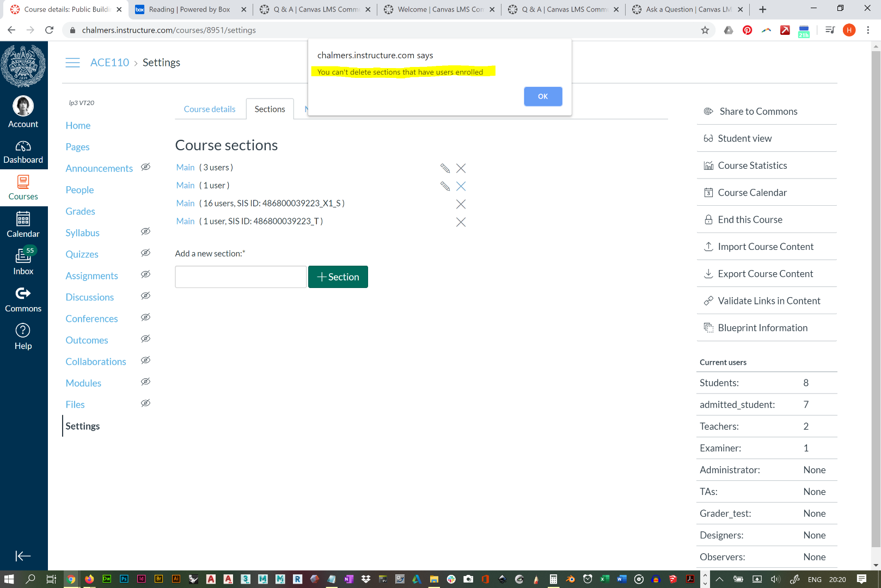Viewport: 881px width, 588px height.
Task: Toggle visibility eye next to Quizzes
Action: tap(145, 253)
